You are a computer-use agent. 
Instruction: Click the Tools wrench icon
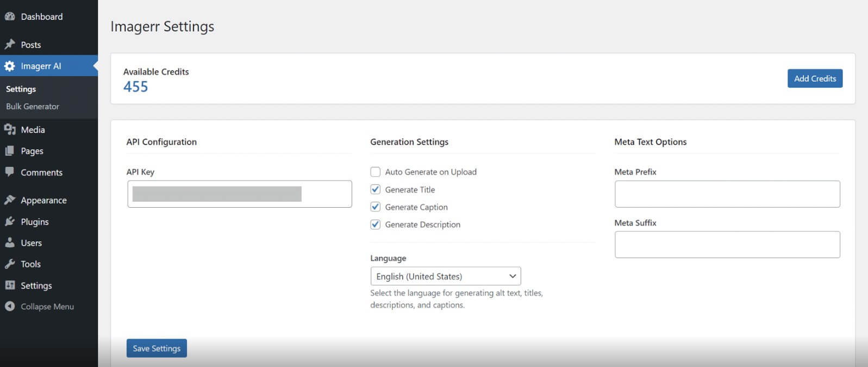point(9,264)
